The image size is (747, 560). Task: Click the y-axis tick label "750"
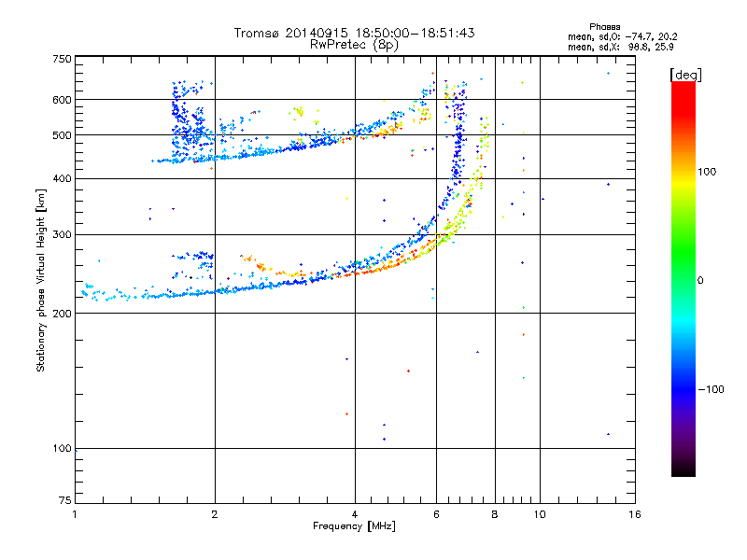click(62, 59)
